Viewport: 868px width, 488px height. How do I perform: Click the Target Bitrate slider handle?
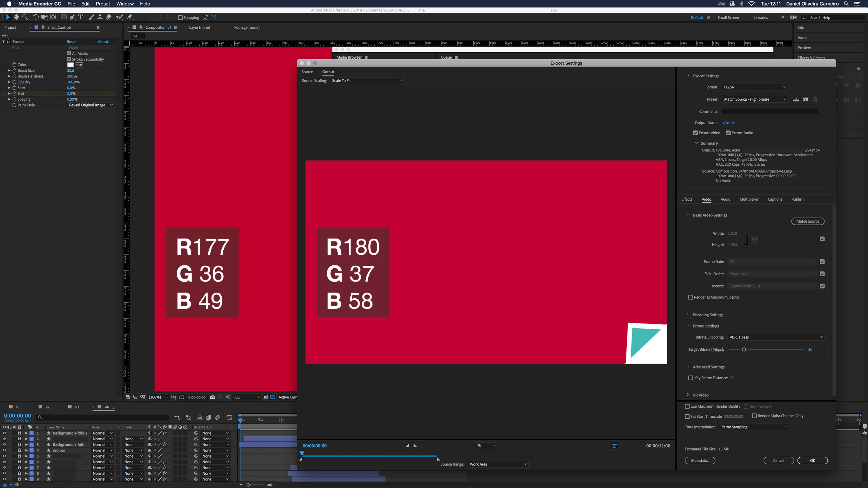point(744,350)
